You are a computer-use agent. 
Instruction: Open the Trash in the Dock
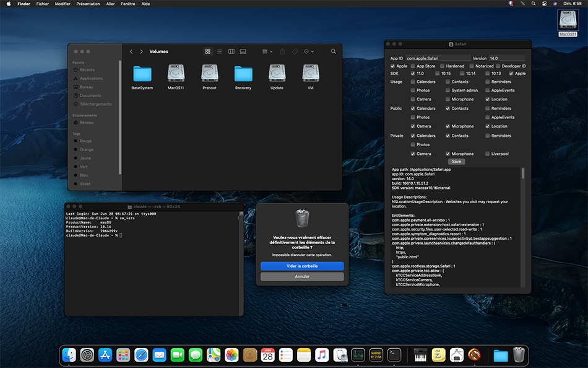click(519, 355)
